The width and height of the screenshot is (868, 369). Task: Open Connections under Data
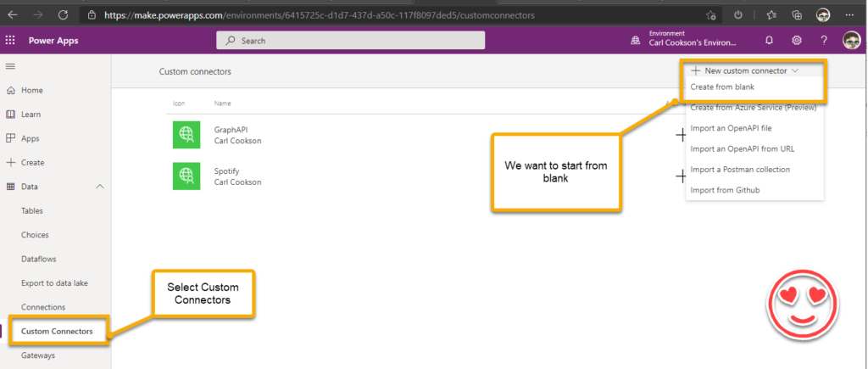(43, 307)
